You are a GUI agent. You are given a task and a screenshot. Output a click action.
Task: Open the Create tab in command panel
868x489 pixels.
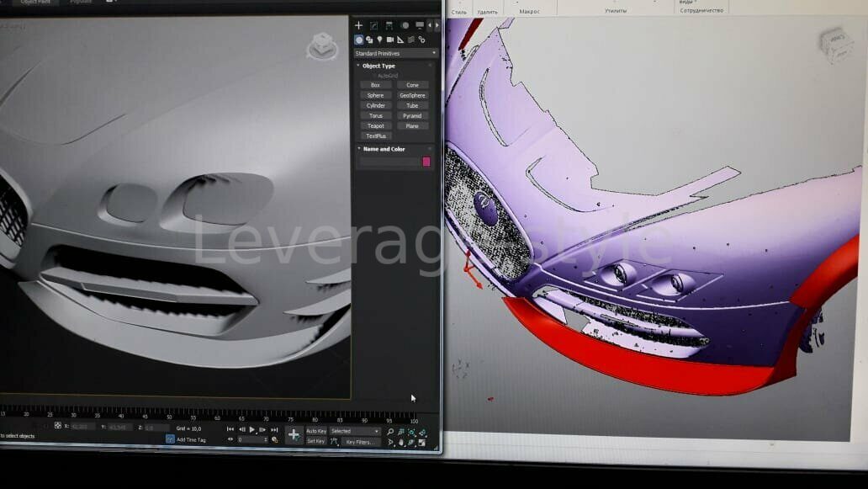(x=358, y=25)
